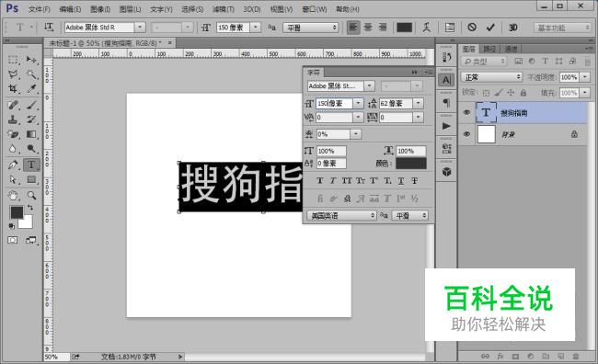This screenshot has height=364, width=598.
Task: Open anti-aliasing 平滑 dropdown in options bar
Action: (x=311, y=28)
